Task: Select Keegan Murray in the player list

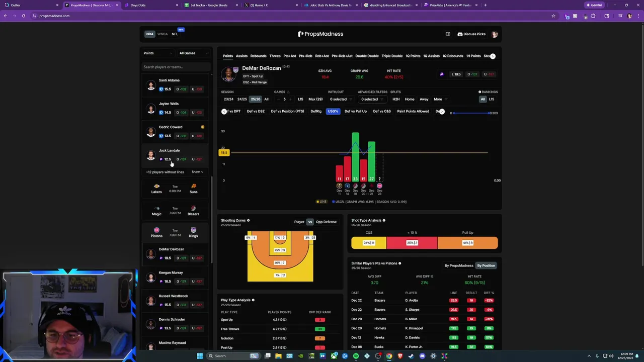Action: pyautogui.click(x=176, y=277)
